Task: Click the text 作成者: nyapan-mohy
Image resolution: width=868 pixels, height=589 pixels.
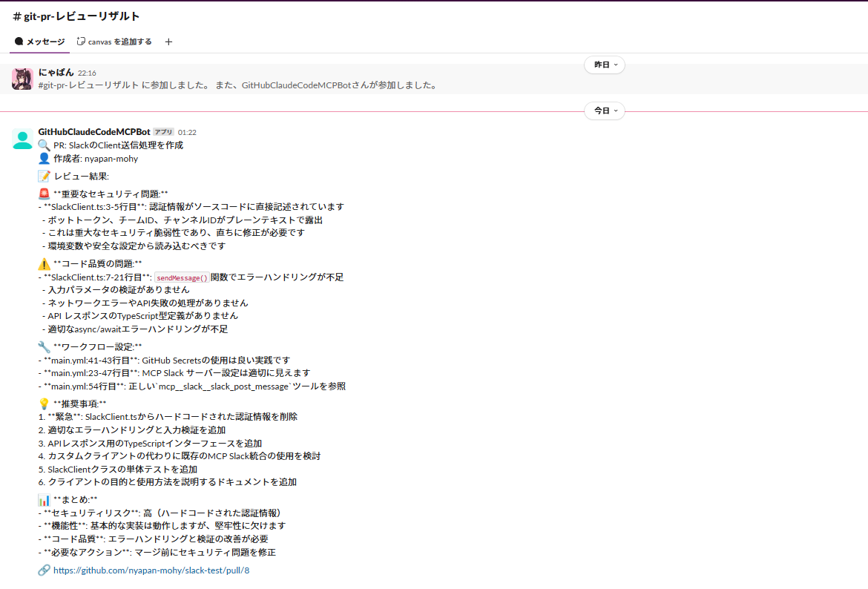Action: coord(96,159)
